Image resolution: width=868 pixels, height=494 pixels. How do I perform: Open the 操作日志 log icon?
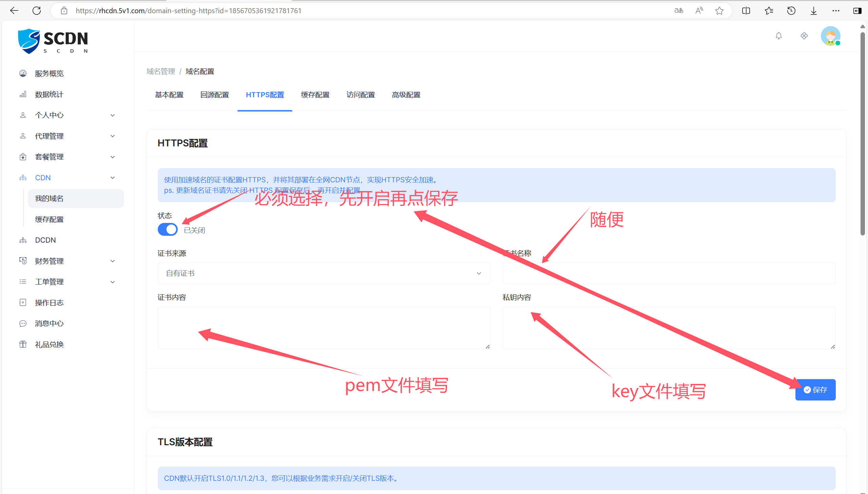(x=22, y=302)
